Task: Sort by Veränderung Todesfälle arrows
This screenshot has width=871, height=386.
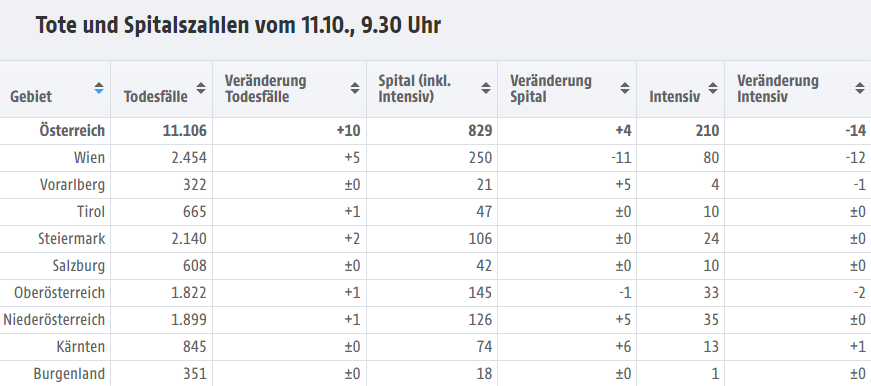Action: tap(355, 88)
